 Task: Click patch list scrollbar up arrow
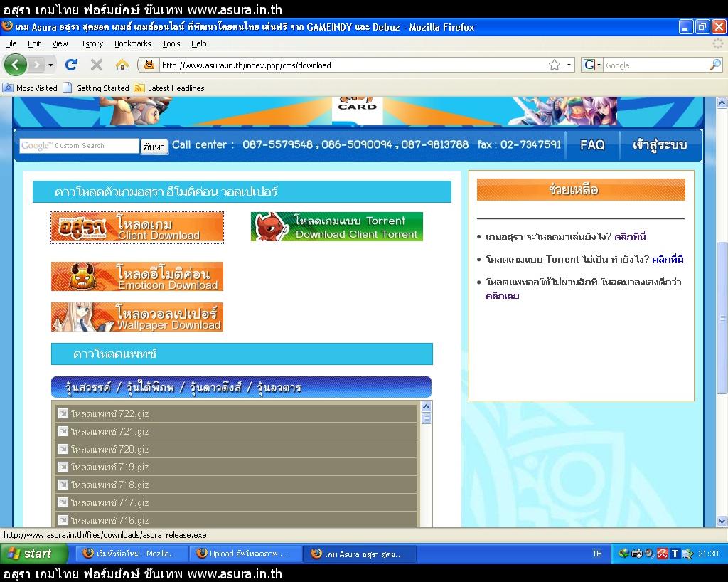427,407
